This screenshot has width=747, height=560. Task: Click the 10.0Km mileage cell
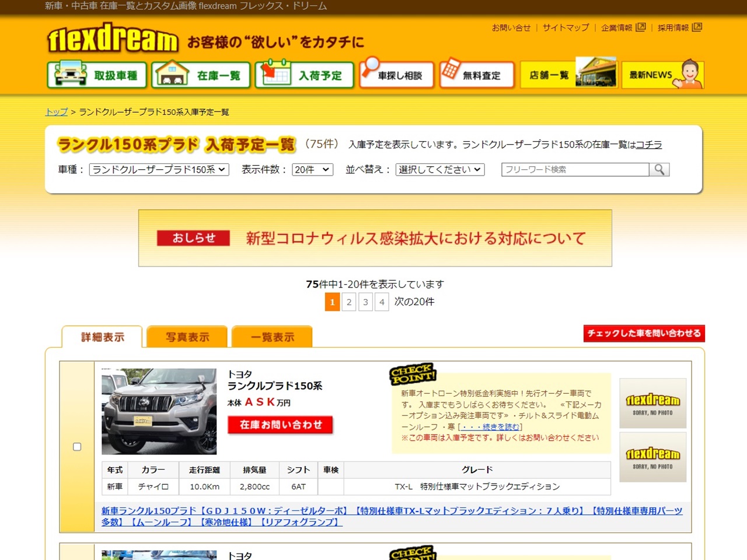(205, 487)
